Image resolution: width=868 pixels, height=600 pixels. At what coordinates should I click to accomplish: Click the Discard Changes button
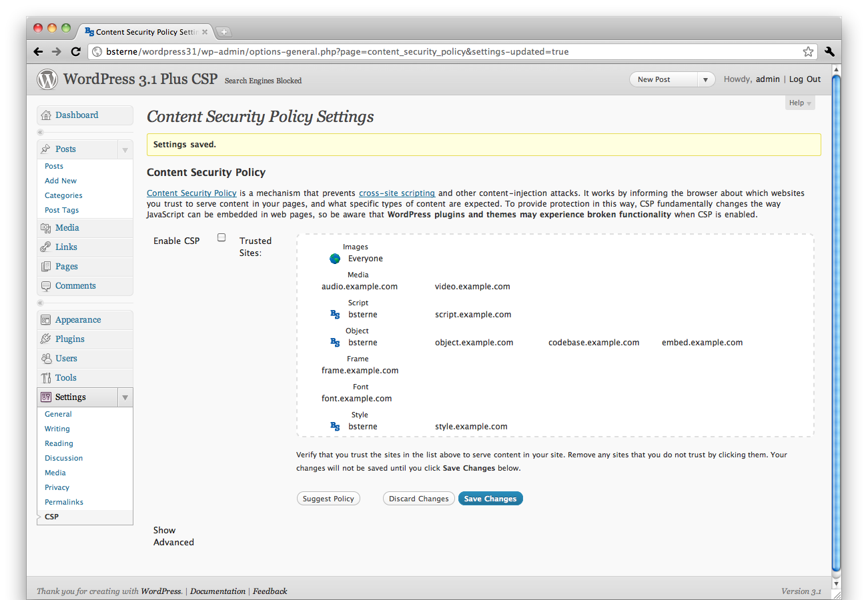pyautogui.click(x=419, y=499)
